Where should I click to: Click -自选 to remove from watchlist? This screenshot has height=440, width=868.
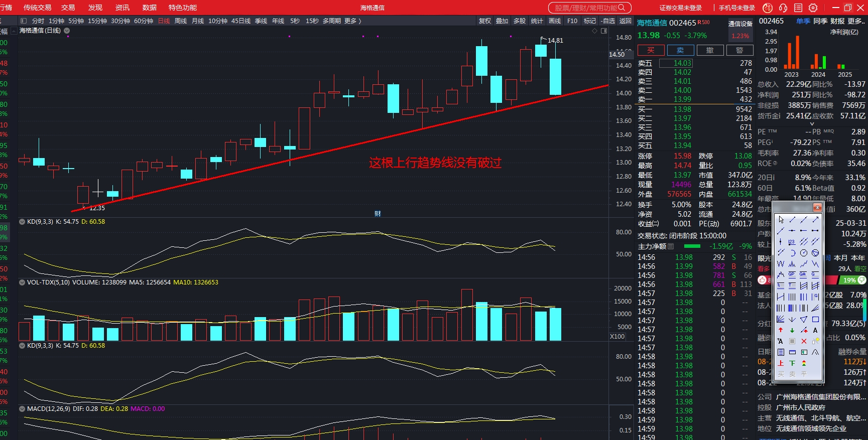[607, 21]
